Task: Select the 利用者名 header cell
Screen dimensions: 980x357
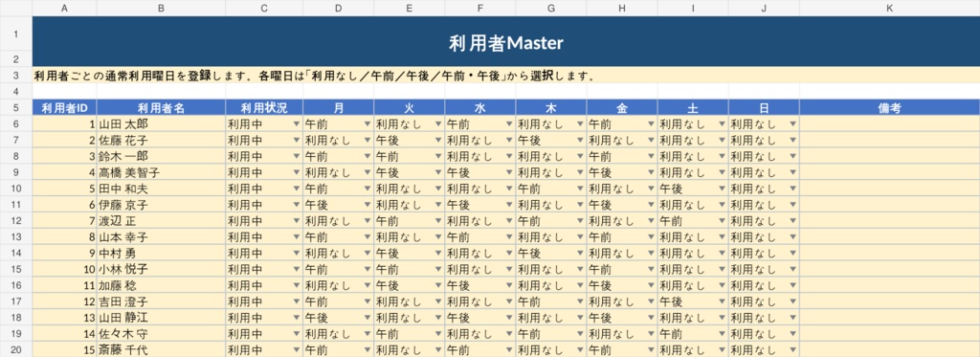Action: click(161, 107)
